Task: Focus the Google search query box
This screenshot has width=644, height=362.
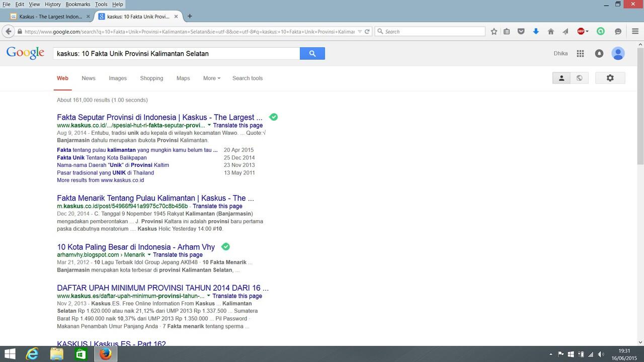Action: [176, 53]
